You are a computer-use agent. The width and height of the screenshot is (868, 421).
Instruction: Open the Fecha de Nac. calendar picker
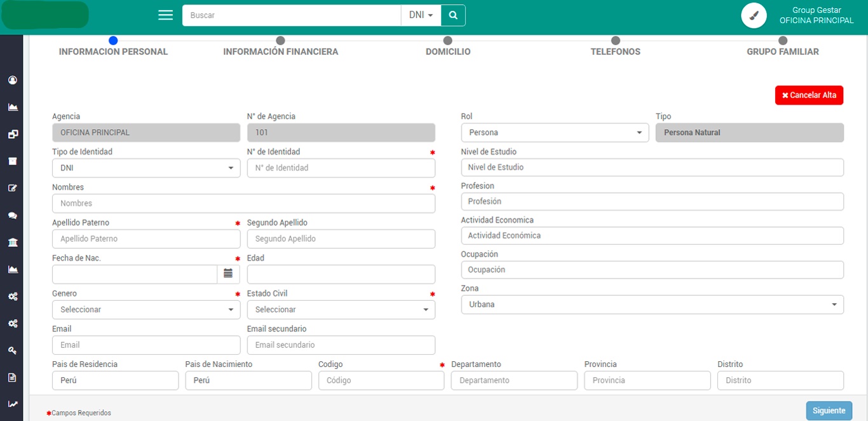[x=228, y=274]
